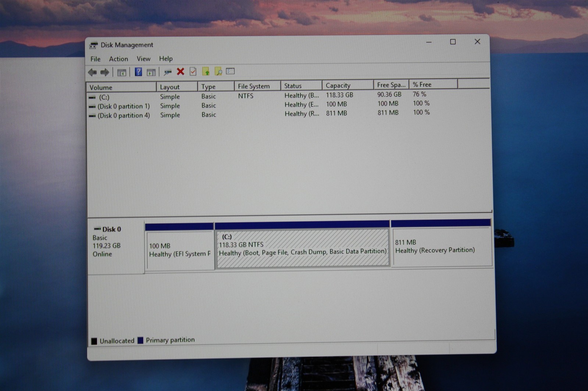Minimize the Disk Management window
588x391 pixels.
pos(429,42)
